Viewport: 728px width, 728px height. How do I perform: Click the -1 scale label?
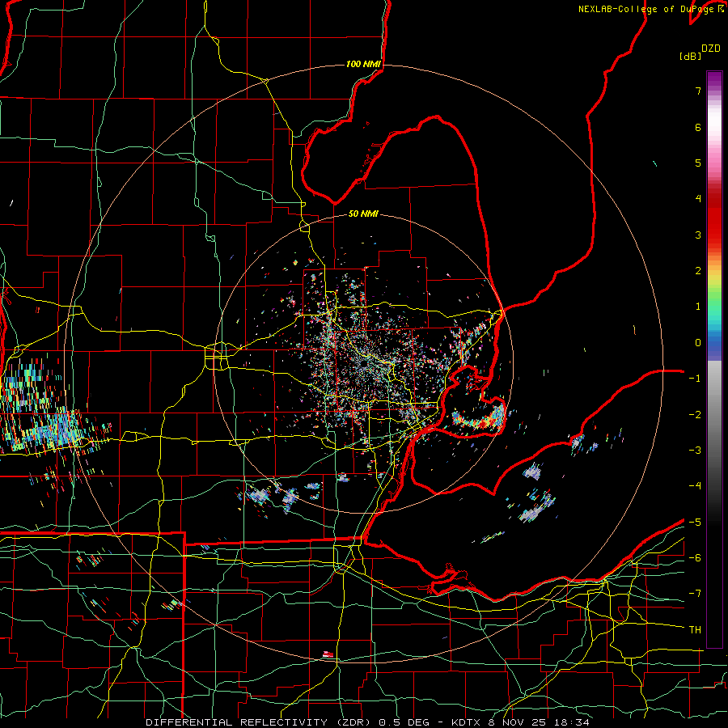click(695, 379)
